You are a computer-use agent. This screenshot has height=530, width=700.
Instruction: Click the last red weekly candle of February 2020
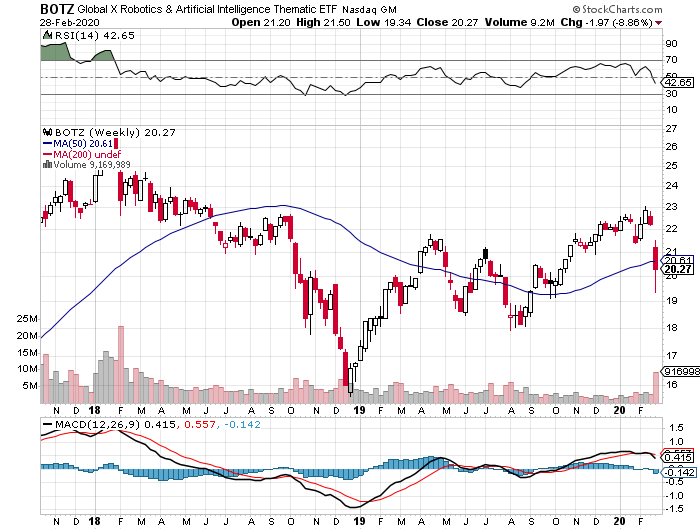[655, 259]
